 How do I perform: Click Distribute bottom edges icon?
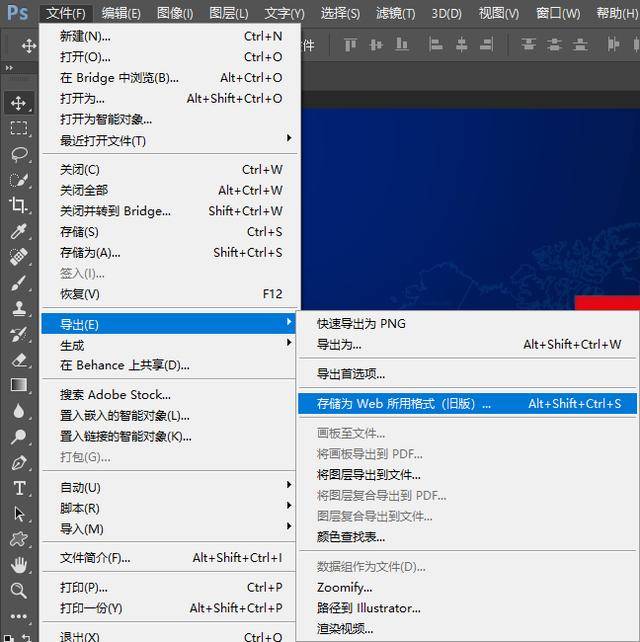point(580,45)
